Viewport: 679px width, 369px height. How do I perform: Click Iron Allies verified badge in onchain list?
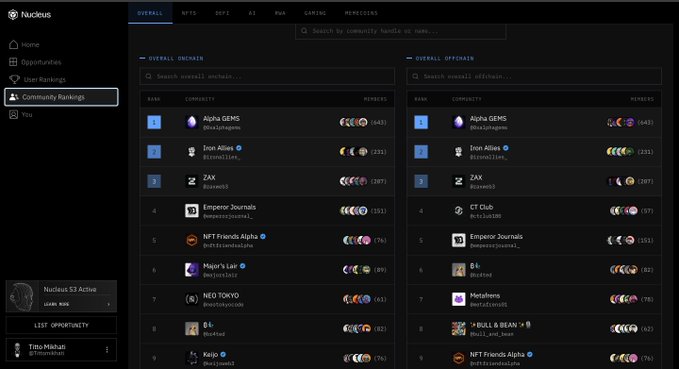pyautogui.click(x=239, y=148)
